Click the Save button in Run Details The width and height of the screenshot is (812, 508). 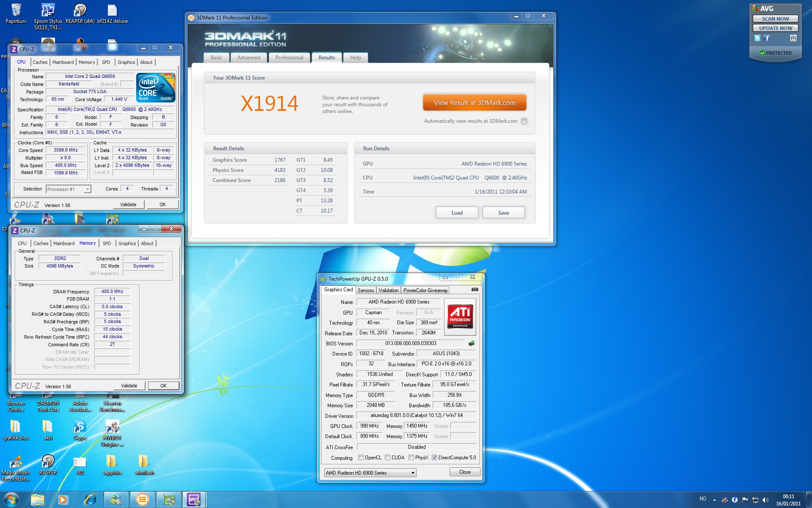(504, 213)
